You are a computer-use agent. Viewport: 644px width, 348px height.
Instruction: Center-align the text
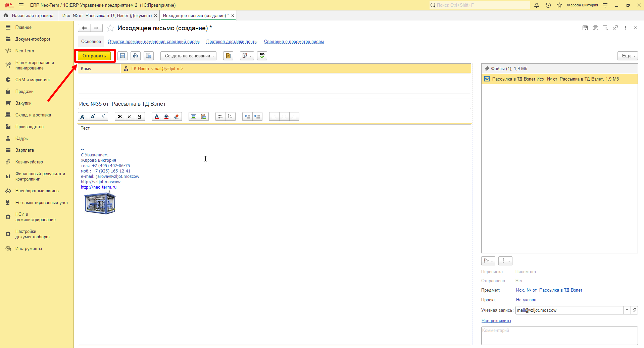[x=284, y=116]
